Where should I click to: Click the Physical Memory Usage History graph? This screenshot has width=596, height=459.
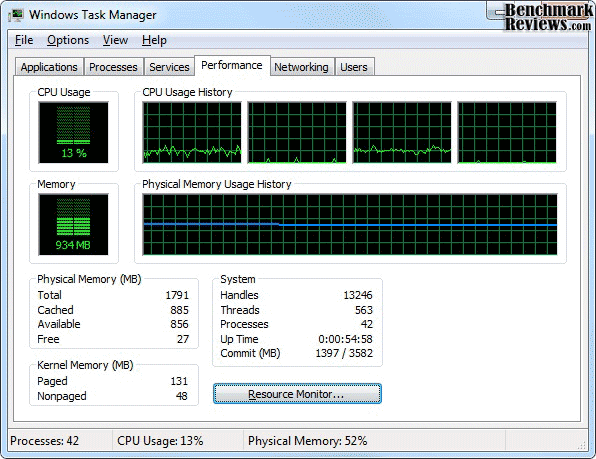pyautogui.click(x=350, y=225)
